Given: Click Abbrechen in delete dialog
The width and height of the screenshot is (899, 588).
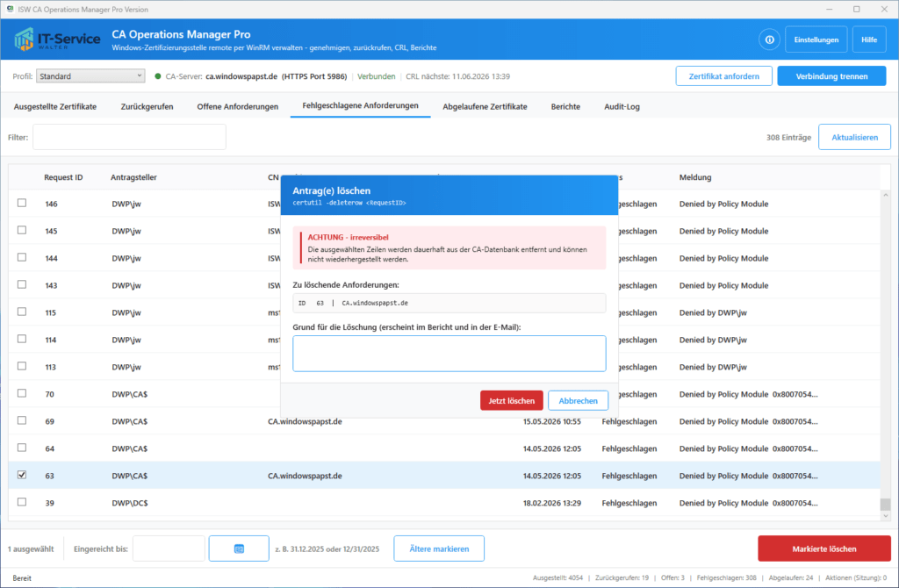Looking at the screenshot, I should [x=578, y=400].
